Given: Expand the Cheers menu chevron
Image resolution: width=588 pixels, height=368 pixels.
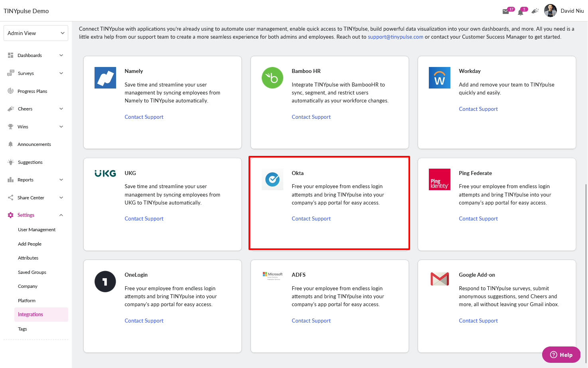Looking at the screenshot, I should 61,109.
